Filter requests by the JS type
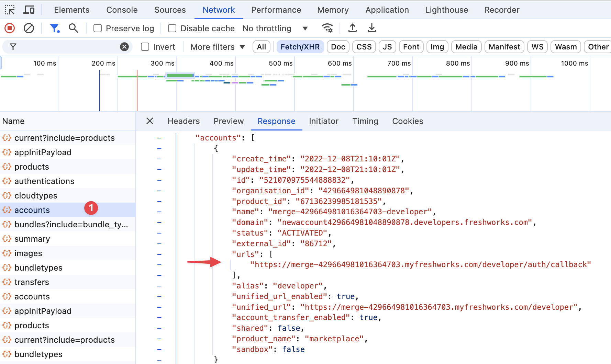Screen dimensions: 611x364 tap(387, 47)
